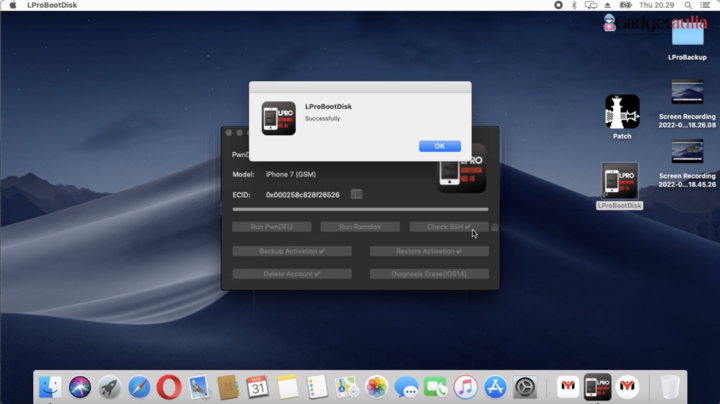720x404 pixels.
Task: Open Maps from the Dock
Action: (347, 387)
